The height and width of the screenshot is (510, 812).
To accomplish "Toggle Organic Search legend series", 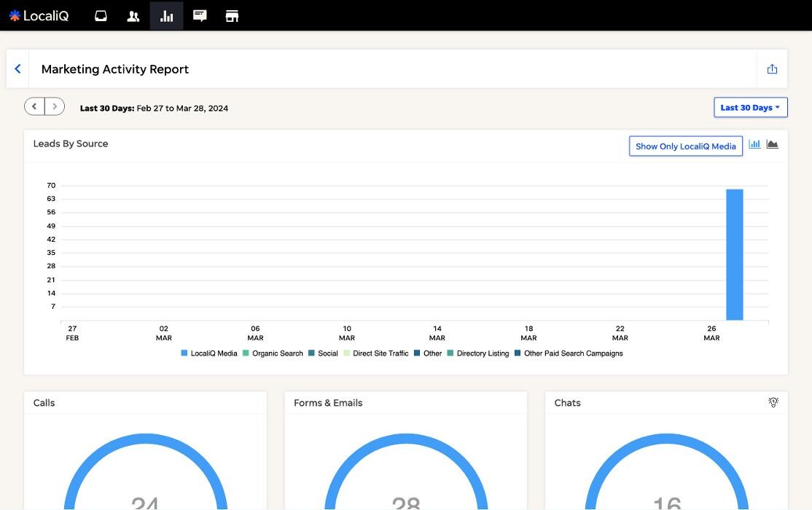I will (273, 353).
